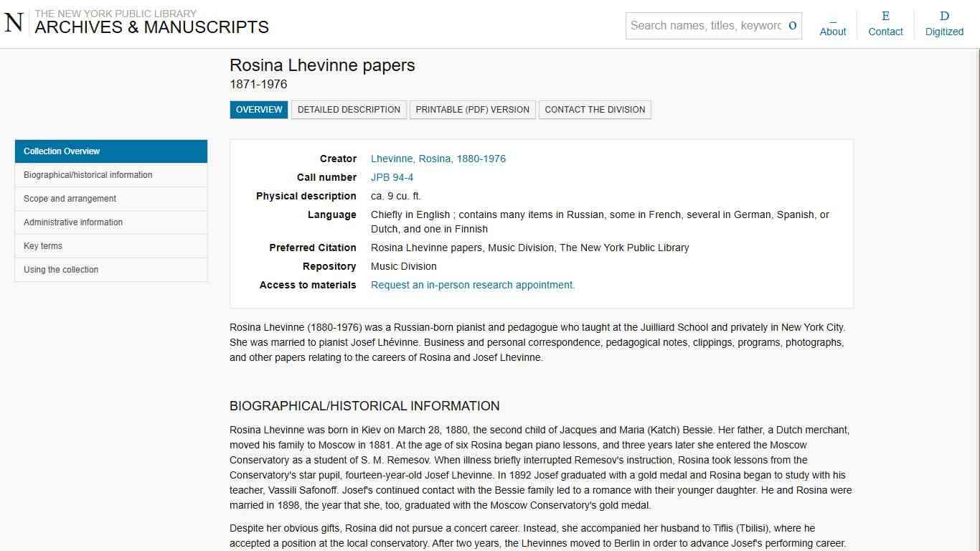Open the DETAILED DESCRIPTION tab
This screenshot has height=551, width=980.
(x=349, y=109)
